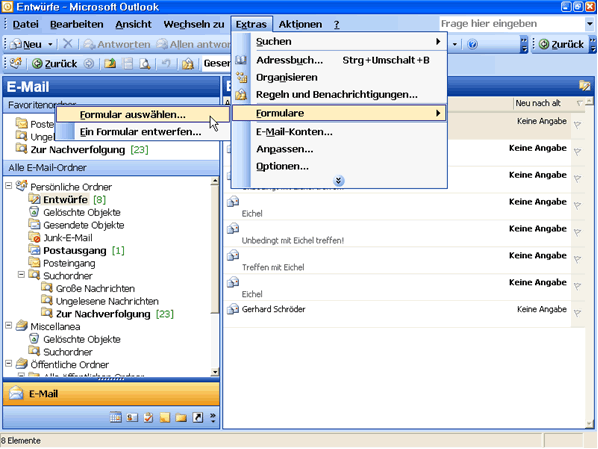This screenshot has width=598, height=449.
Task: Click the Alle E-Mail-Ordner header
Action: pyautogui.click(x=111, y=167)
